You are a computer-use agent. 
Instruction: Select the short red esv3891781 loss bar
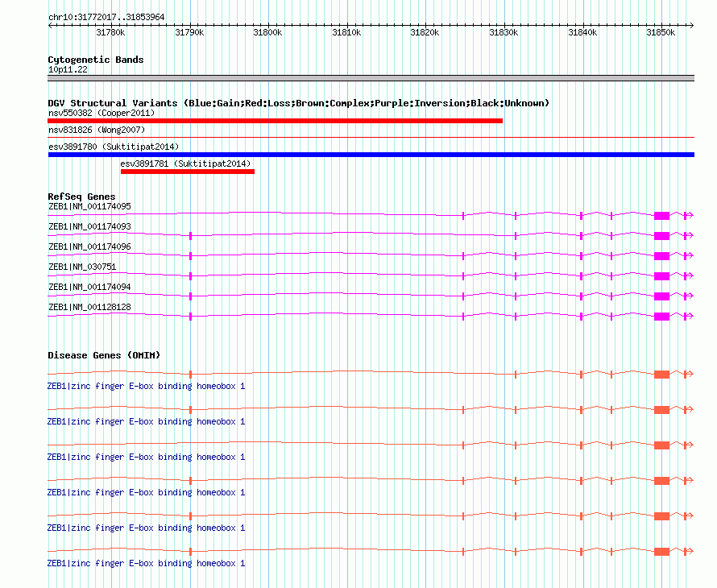coord(187,171)
